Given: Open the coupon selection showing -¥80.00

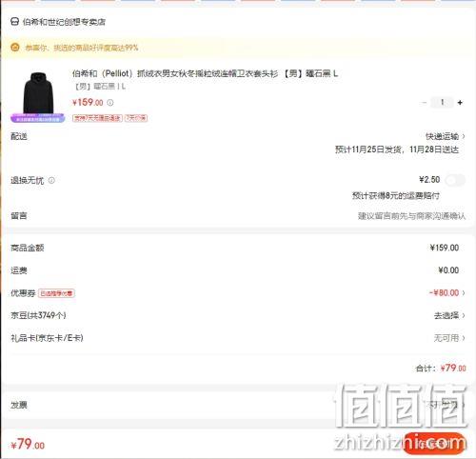Looking at the screenshot, I should pos(446,292).
